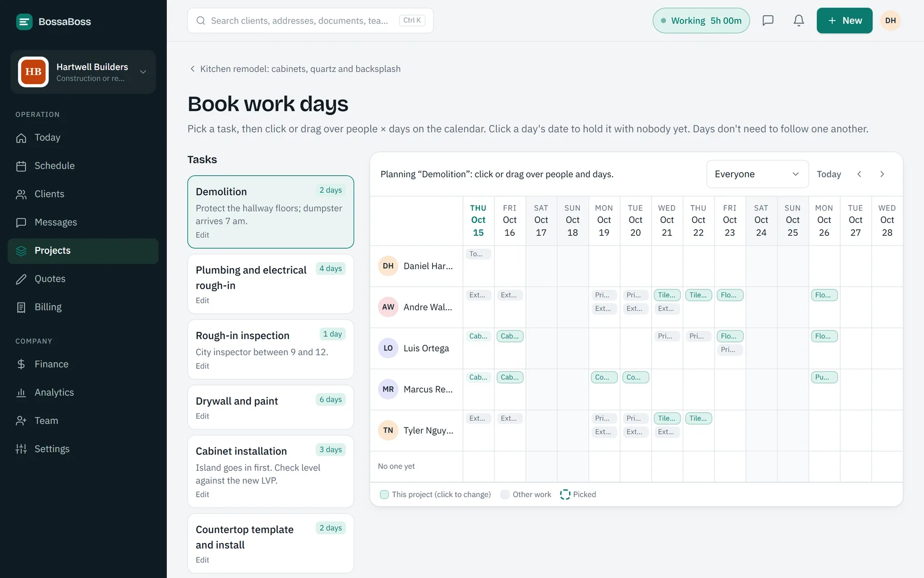Select the Rough-in inspection task card
Screen dimensions: 924x578
click(271, 349)
